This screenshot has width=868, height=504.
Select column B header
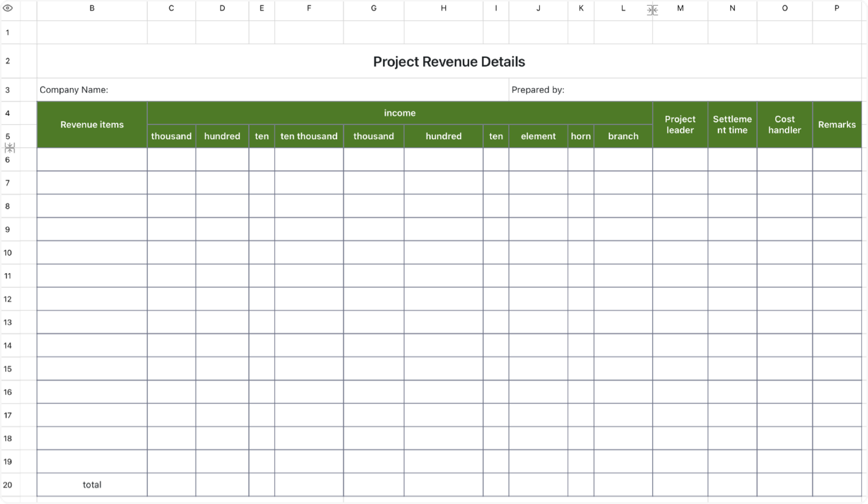tap(92, 8)
